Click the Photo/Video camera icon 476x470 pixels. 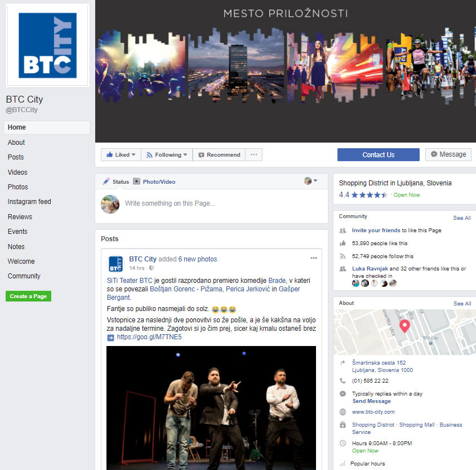(x=136, y=181)
